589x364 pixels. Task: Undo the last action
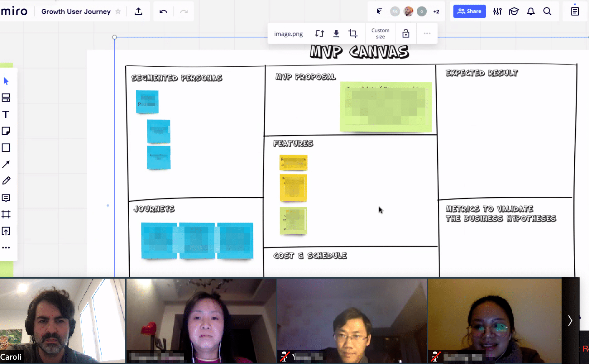point(163,12)
